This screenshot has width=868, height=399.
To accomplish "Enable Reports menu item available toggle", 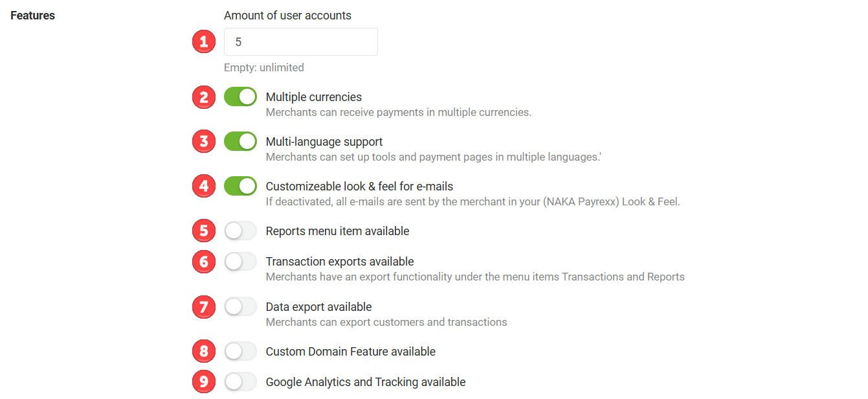I will pos(240,231).
